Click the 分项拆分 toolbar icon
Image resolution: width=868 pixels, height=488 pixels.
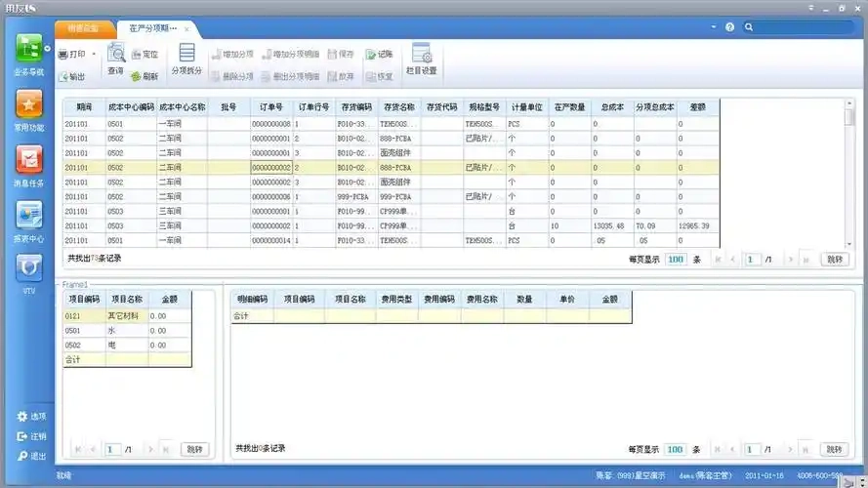click(186, 60)
